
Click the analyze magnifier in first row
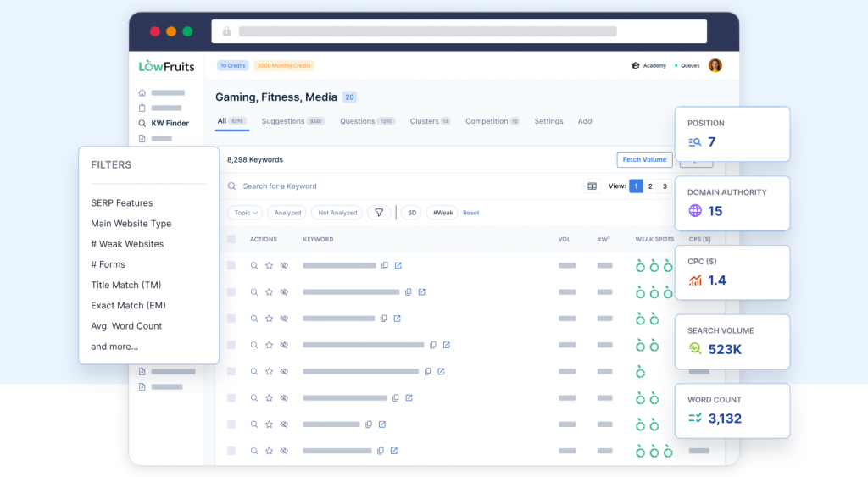254,266
